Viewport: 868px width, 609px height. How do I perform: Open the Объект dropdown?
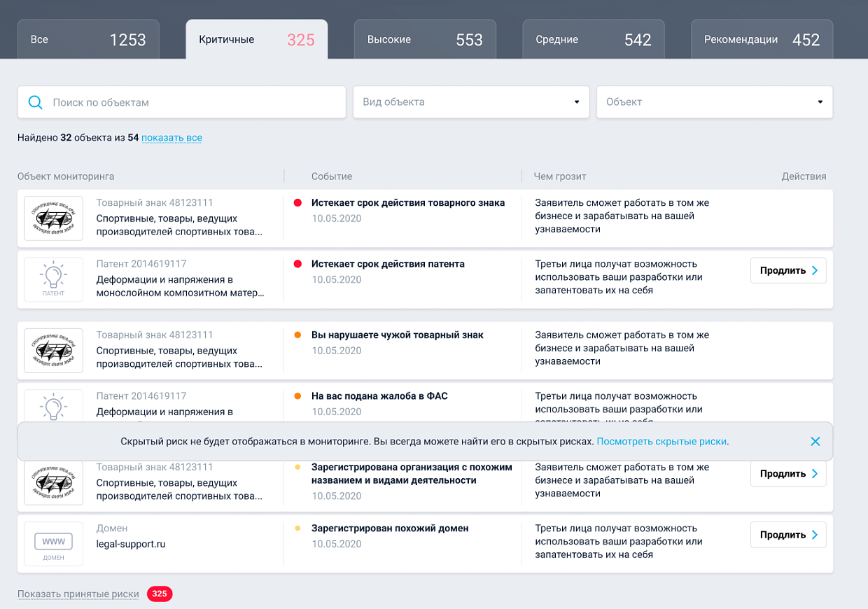[714, 102]
